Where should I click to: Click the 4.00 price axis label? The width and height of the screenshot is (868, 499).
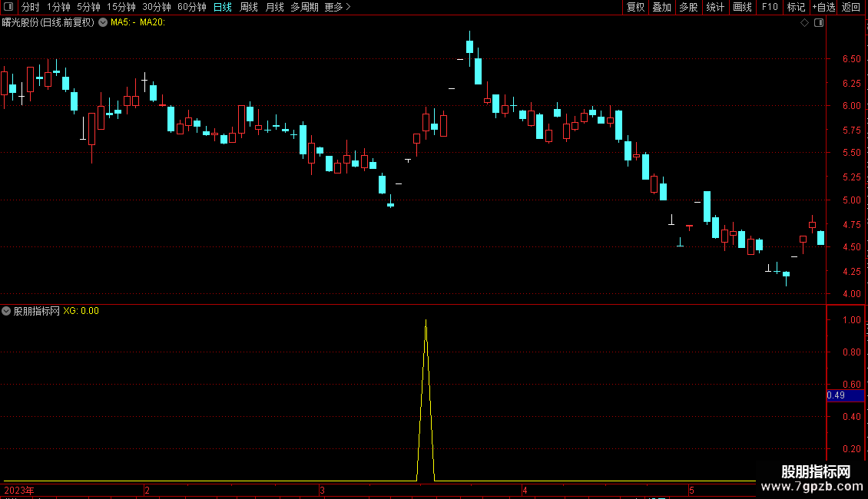(x=851, y=294)
